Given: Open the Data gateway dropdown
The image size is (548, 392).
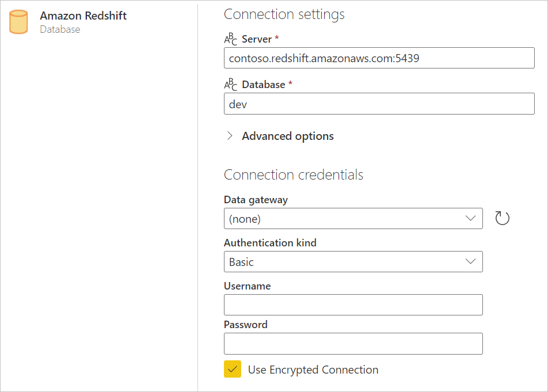Looking at the screenshot, I should pyautogui.click(x=353, y=218).
